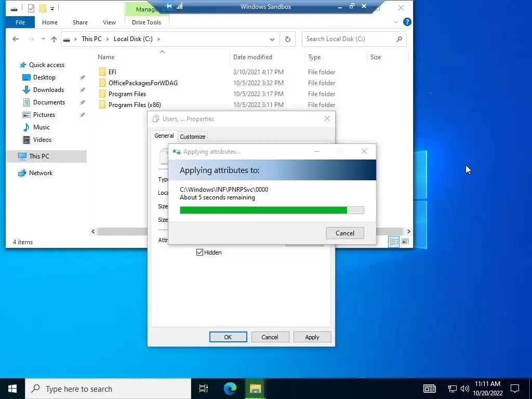The height and width of the screenshot is (399, 532).
Task: Expand chevron after This PC breadcrumb
Action: pos(108,39)
